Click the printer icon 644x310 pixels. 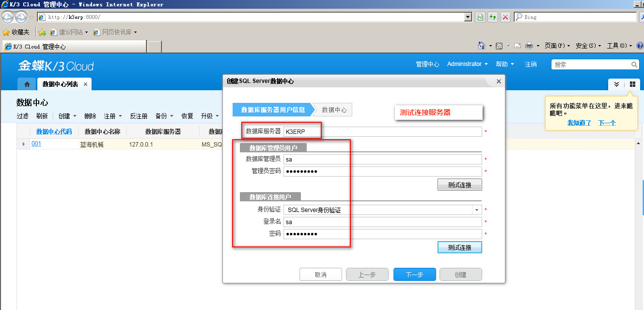click(529, 46)
